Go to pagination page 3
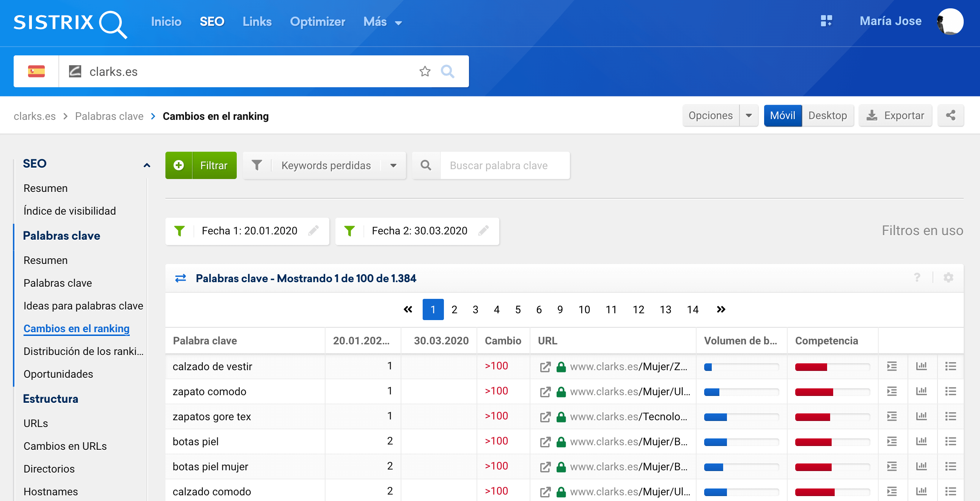 (x=475, y=309)
